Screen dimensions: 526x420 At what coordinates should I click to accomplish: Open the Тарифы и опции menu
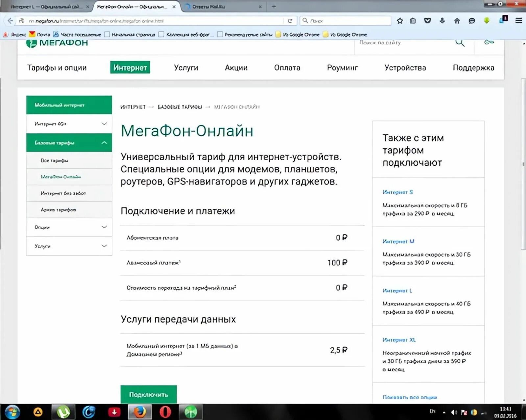[57, 68]
